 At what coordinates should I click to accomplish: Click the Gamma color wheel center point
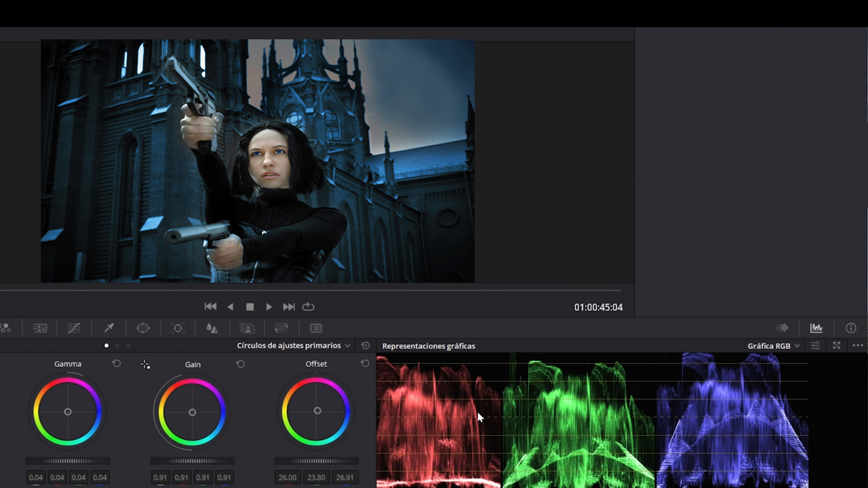pos(68,411)
